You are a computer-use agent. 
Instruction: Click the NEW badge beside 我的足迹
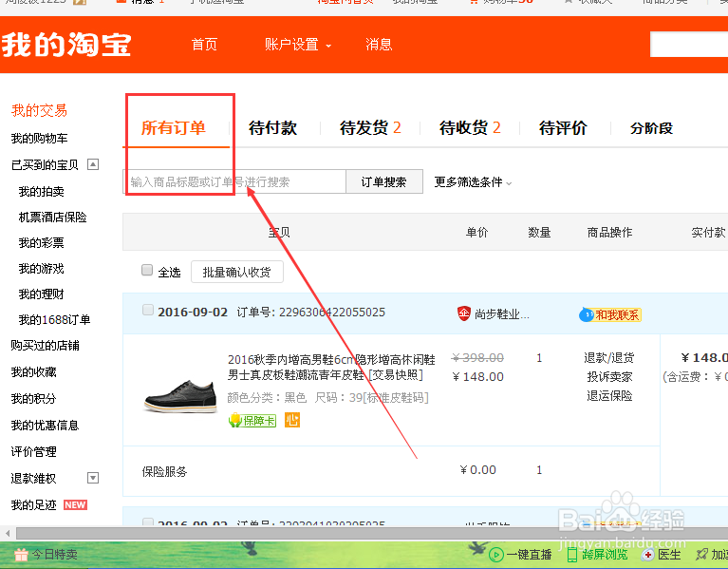75,505
